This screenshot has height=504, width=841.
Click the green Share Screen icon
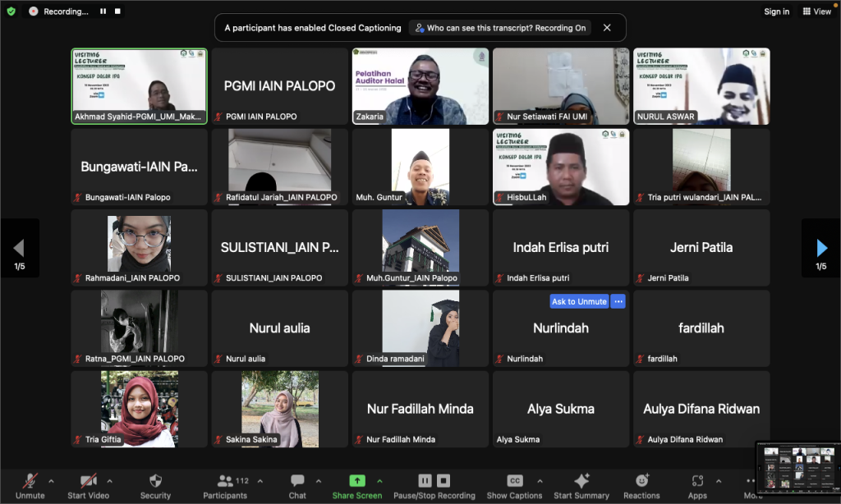pos(356,481)
